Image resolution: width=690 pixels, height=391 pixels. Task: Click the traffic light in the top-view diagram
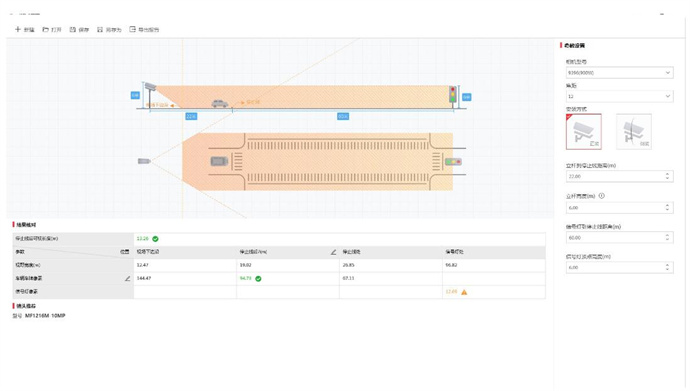(453, 162)
